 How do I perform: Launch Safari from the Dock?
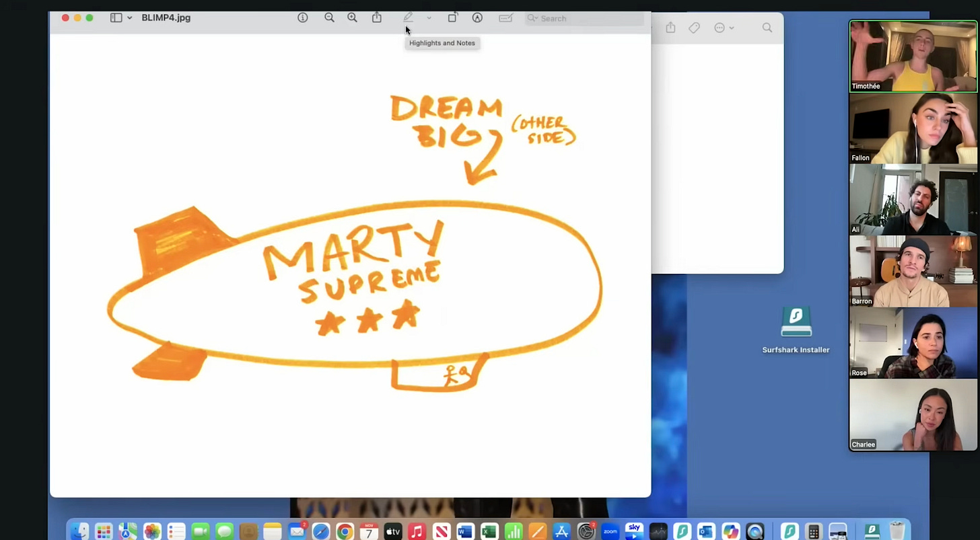(321, 531)
